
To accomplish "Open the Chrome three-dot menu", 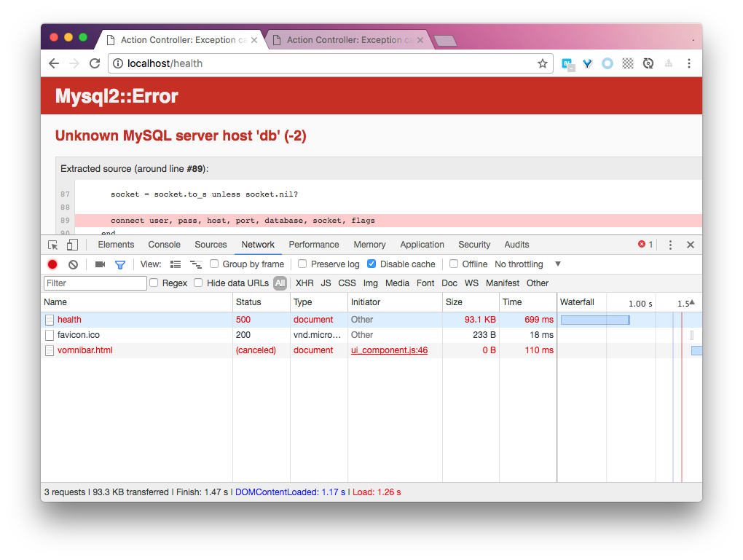I will [x=689, y=63].
